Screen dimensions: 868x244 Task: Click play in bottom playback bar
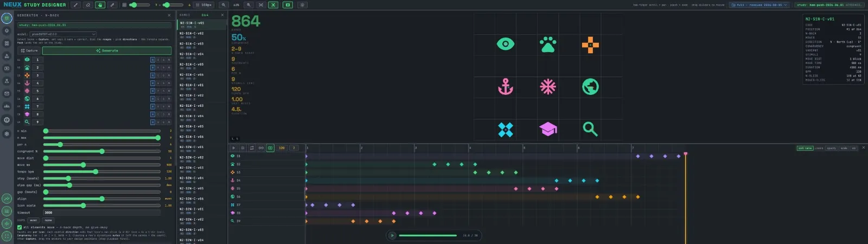392,235
